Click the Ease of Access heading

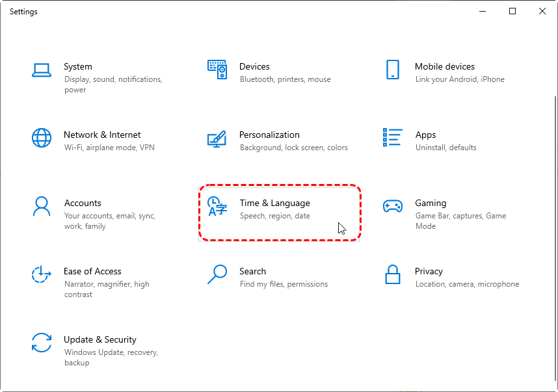pos(92,271)
